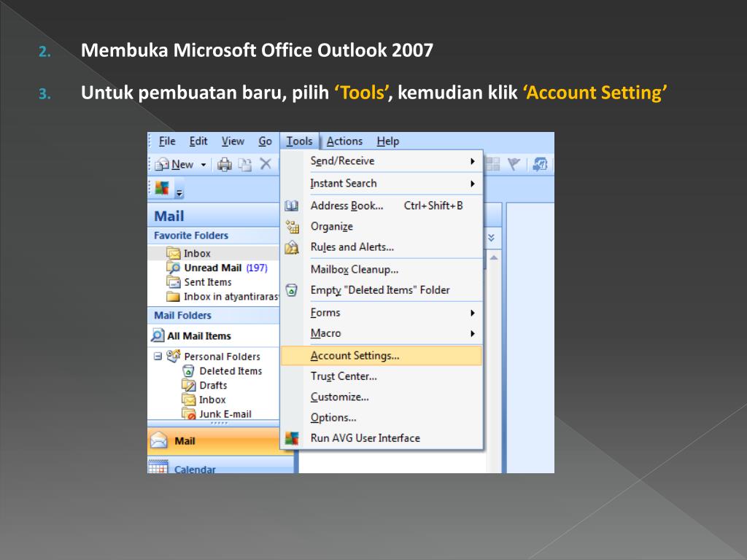The width and height of the screenshot is (747, 560).
Task: Click the Delete X toolbar icon
Action: [x=266, y=164]
